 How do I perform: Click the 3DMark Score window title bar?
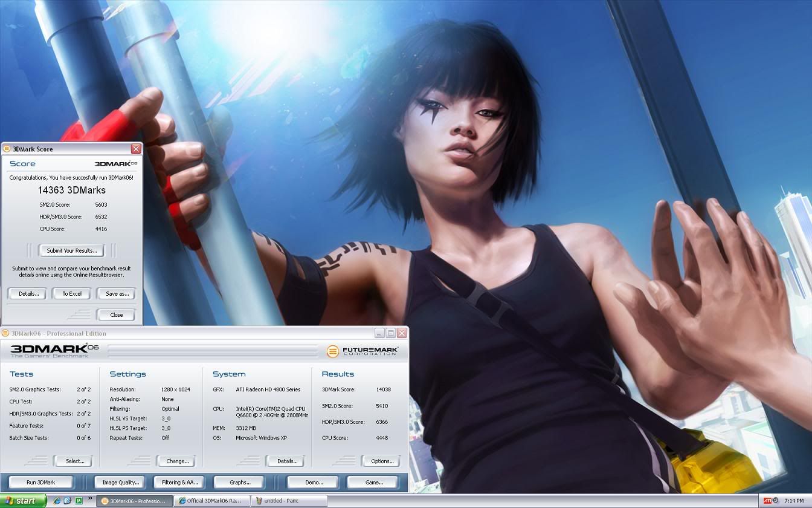click(71, 149)
